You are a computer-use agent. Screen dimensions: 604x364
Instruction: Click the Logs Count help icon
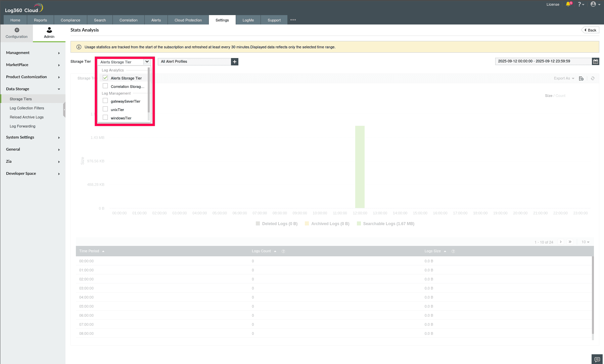pyautogui.click(x=283, y=251)
